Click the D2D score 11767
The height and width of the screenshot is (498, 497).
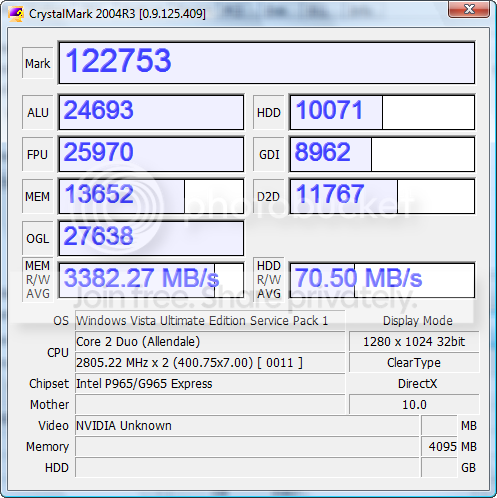382,196
